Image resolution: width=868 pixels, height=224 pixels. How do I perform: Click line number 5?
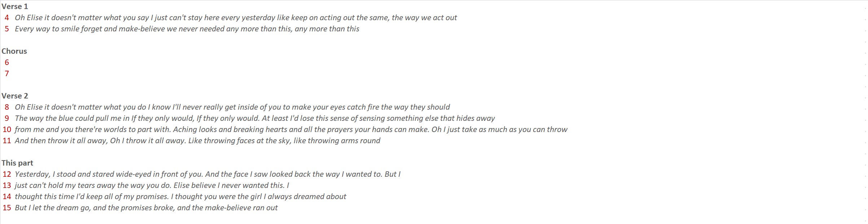7,29
